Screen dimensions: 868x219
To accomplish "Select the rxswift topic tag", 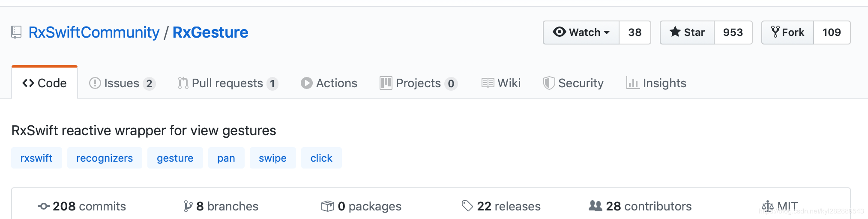I will 36,158.
